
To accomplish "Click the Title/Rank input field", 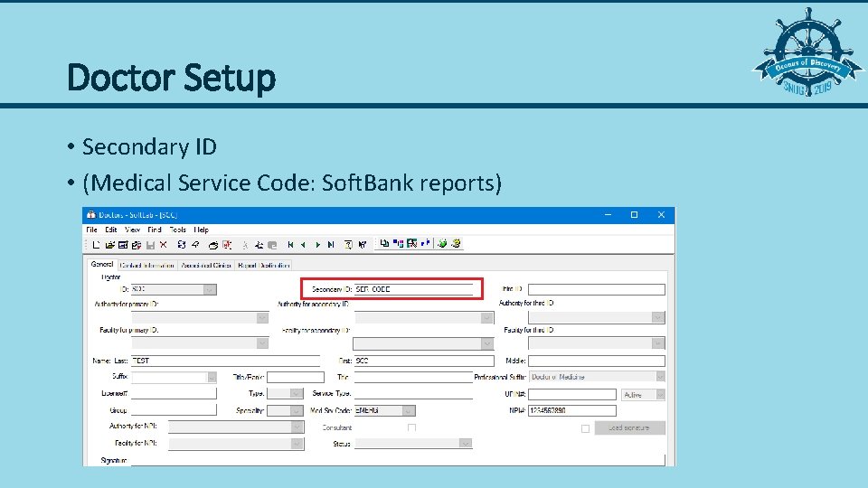I will pyautogui.click(x=296, y=378).
